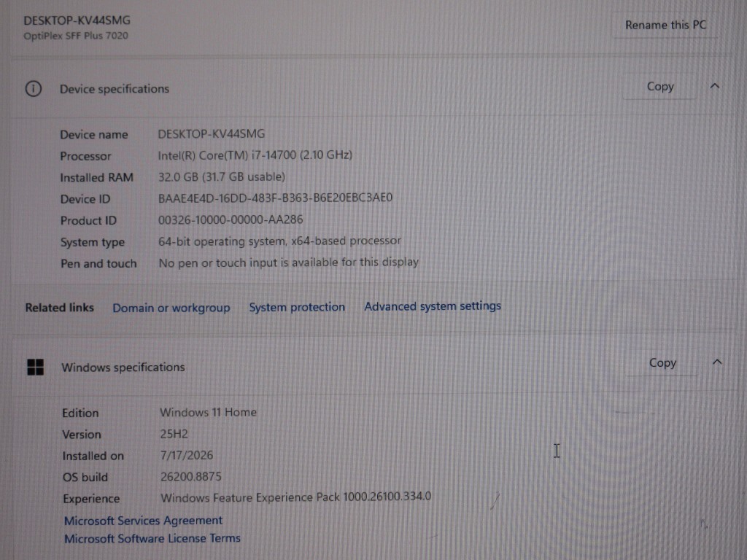Click the 7/17/2026 install date value
The width and height of the screenshot is (747, 560).
coord(187,455)
